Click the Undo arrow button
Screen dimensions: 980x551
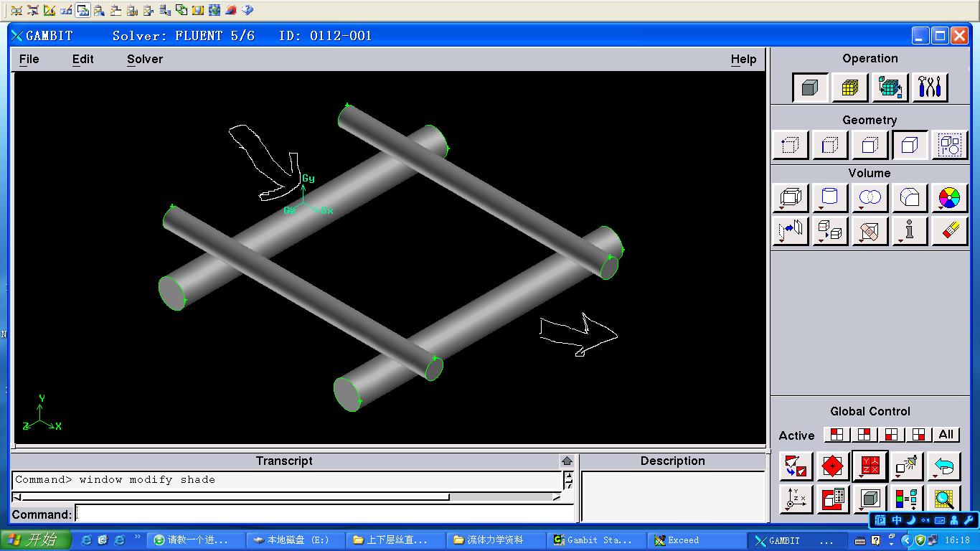944,466
